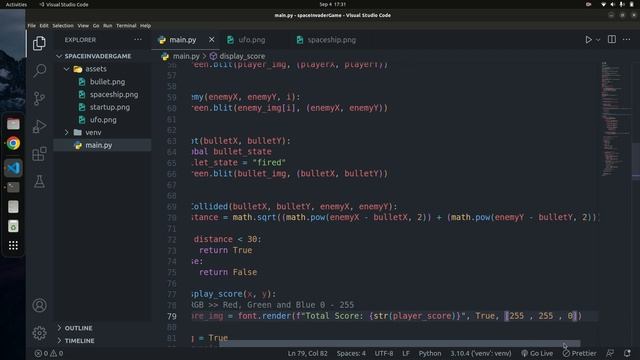This screenshot has width=640, height=360.
Task: Click line number 79 in gutter
Action: point(172,316)
